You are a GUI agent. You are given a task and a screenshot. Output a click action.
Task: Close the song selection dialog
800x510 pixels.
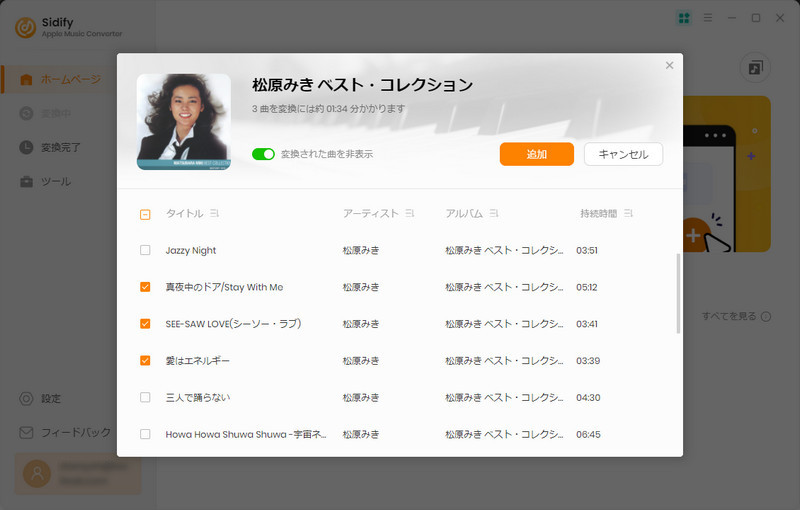pyautogui.click(x=669, y=65)
